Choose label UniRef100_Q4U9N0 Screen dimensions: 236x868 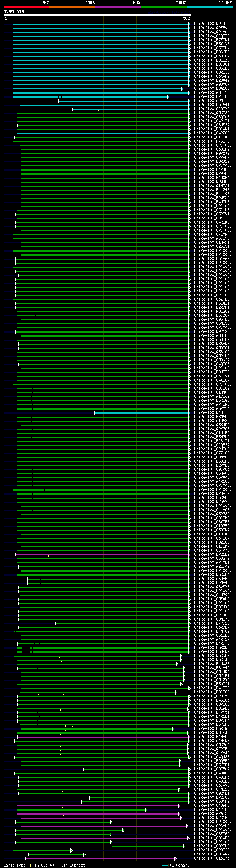(x=212, y=806)
